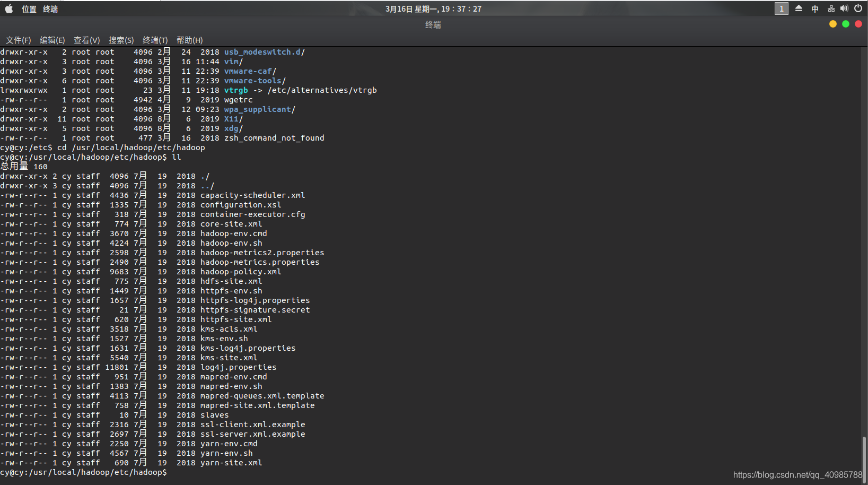Image resolution: width=868 pixels, height=485 pixels.
Task: Click capacity-scheduler.xml file name
Action: coord(253,195)
